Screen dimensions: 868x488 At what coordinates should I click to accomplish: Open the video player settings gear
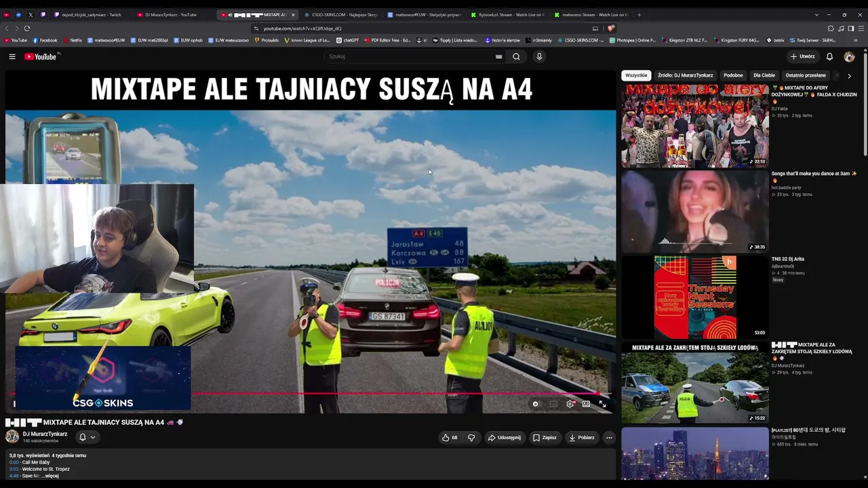(570, 404)
